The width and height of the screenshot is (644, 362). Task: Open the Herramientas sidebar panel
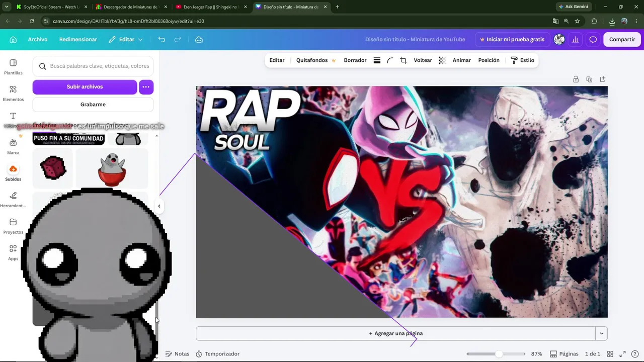(x=13, y=200)
